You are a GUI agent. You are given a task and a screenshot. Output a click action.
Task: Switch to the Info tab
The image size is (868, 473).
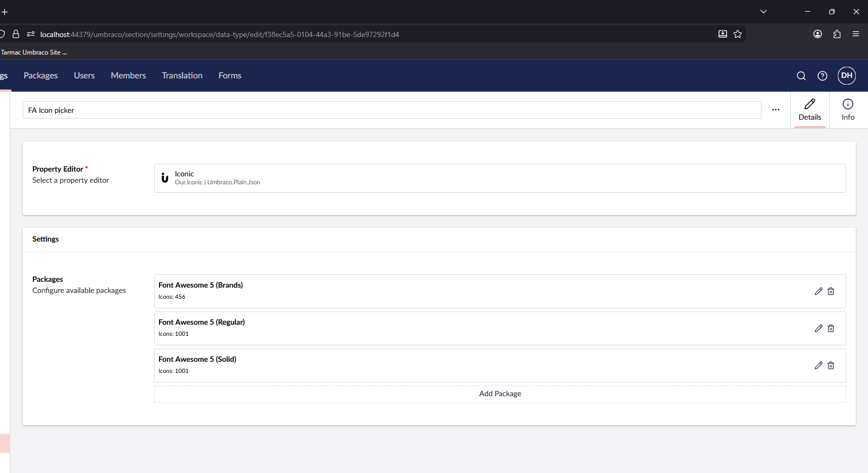pyautogui.click(x=847, y=110)
